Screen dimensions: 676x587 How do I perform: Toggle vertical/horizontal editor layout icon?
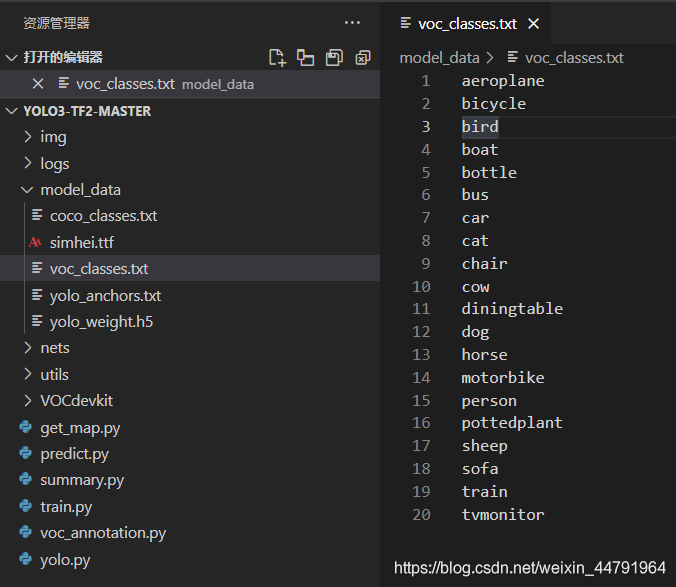click(305, 57)
